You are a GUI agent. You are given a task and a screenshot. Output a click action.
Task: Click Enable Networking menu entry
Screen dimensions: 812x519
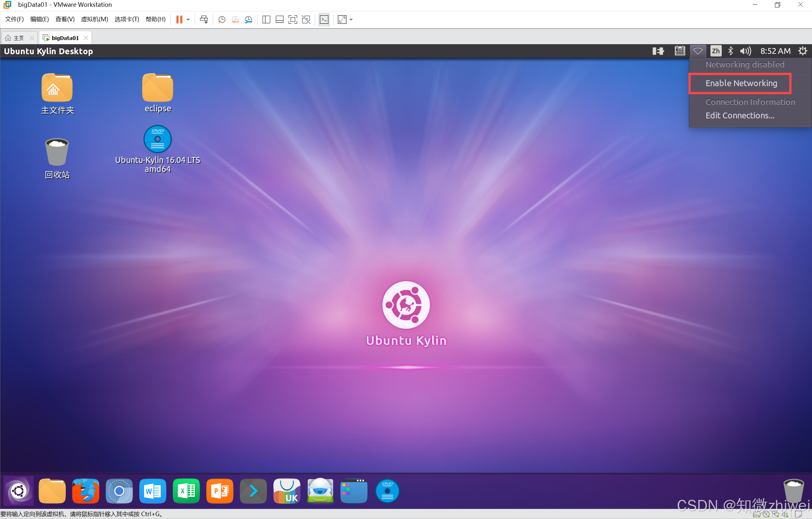(x=741, y=83)
